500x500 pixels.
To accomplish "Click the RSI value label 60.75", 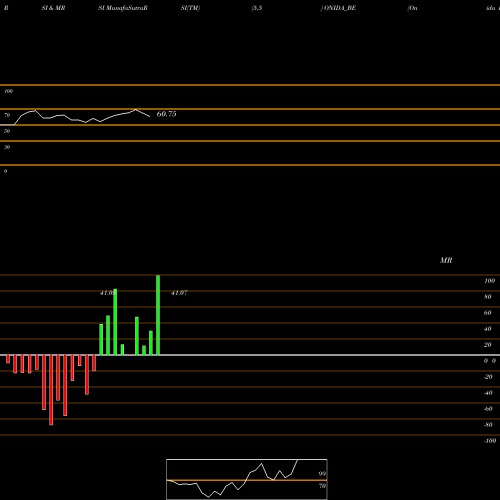I will coord(166,114).
